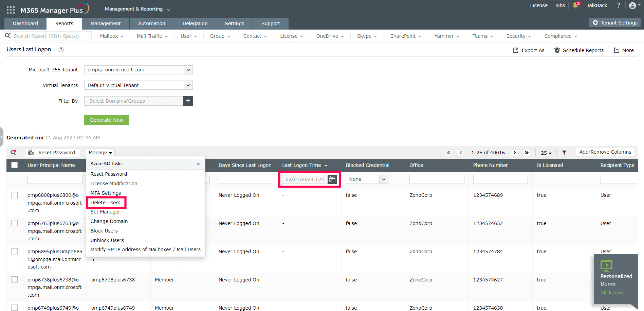Click the table filter funnel icon

pos(564,153)
